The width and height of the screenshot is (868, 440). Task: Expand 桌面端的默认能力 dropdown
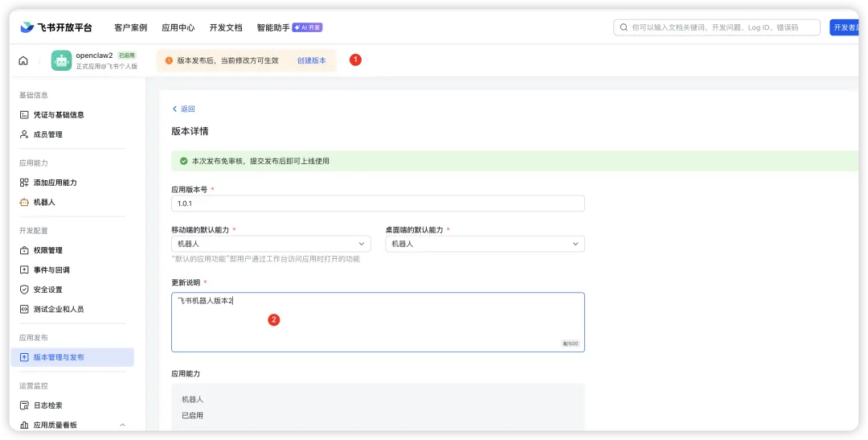click(x=485, y=244)
